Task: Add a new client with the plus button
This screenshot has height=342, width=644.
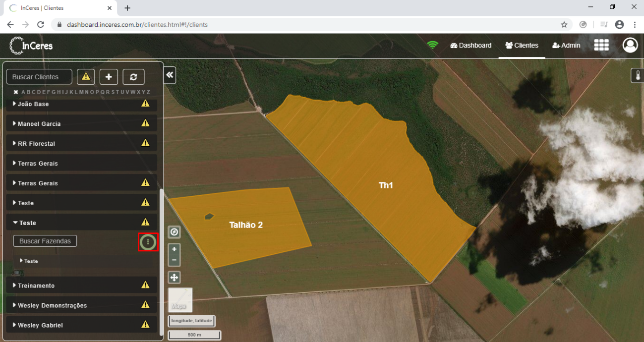Action: (x=109, y=77)
